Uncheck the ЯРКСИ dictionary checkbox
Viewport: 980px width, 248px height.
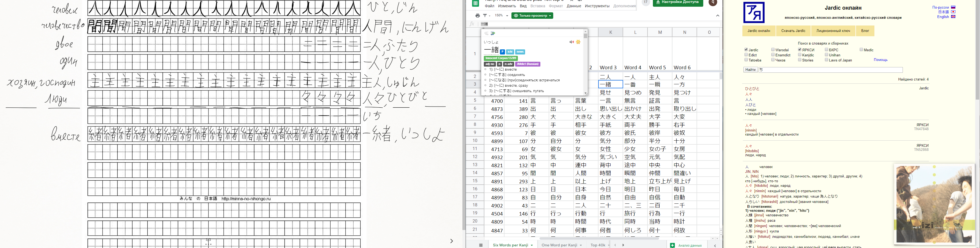(800, 50)
